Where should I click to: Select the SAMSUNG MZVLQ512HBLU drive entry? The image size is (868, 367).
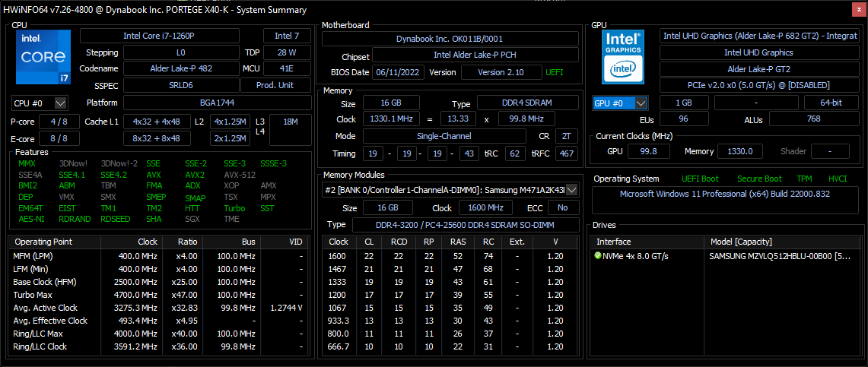779,256
